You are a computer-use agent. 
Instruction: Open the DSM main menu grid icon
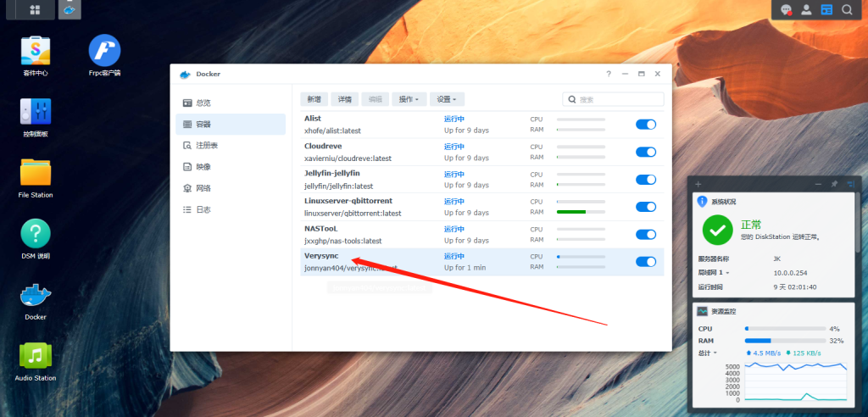[34, 9]
